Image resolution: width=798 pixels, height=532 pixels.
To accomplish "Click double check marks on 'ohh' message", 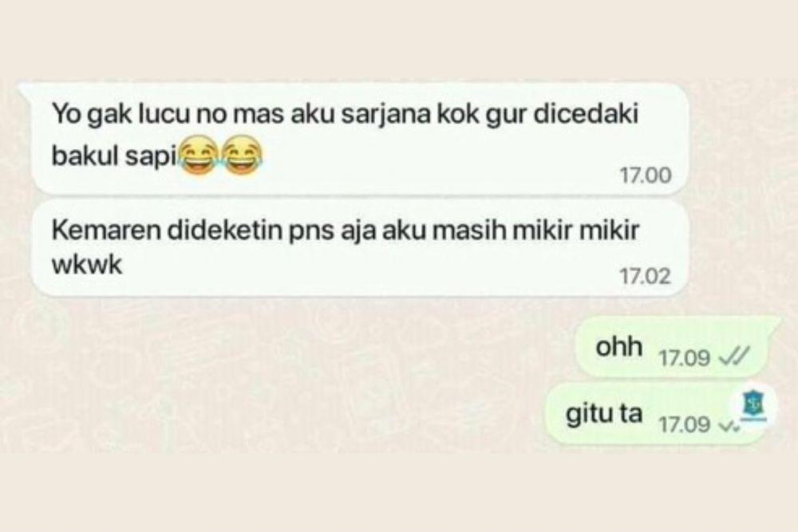I will [x=733, y=357].
